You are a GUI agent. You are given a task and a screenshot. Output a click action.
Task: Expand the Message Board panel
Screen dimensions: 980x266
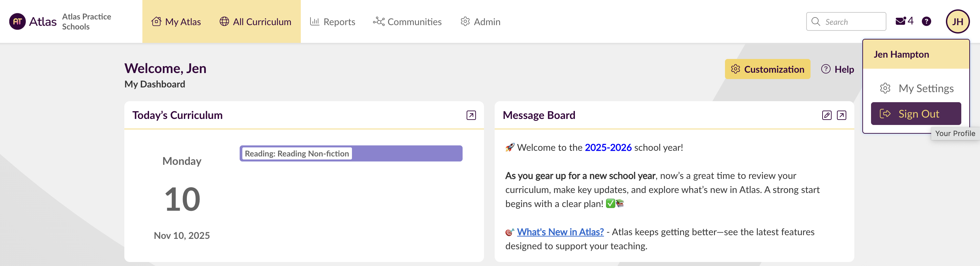(842, 115)
